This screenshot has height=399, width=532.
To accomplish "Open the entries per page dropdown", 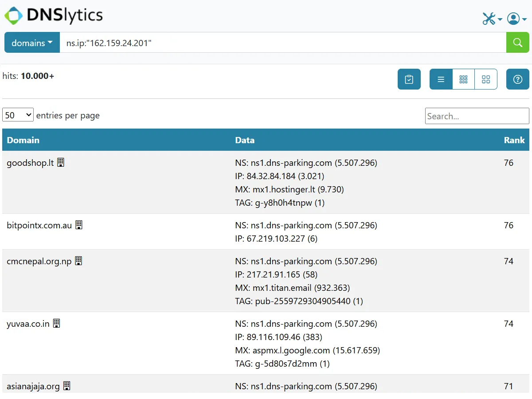I will click(18, 115).
